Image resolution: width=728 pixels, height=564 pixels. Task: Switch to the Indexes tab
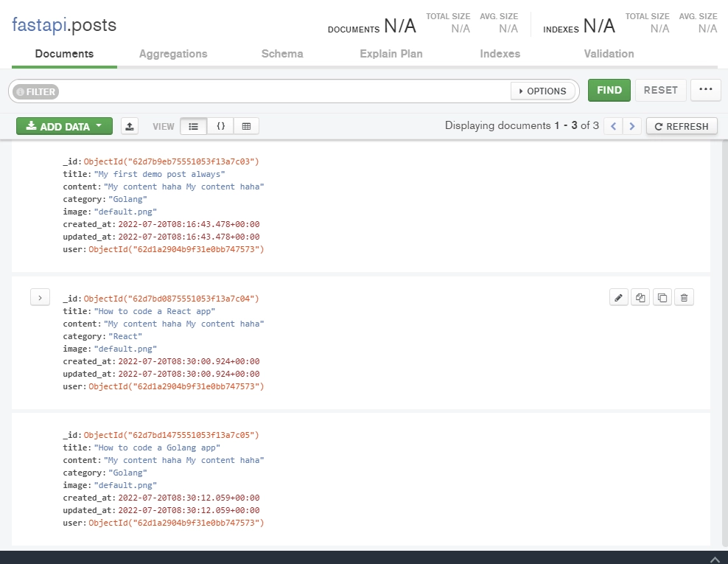pyautogui.click(x=500, y=53)
